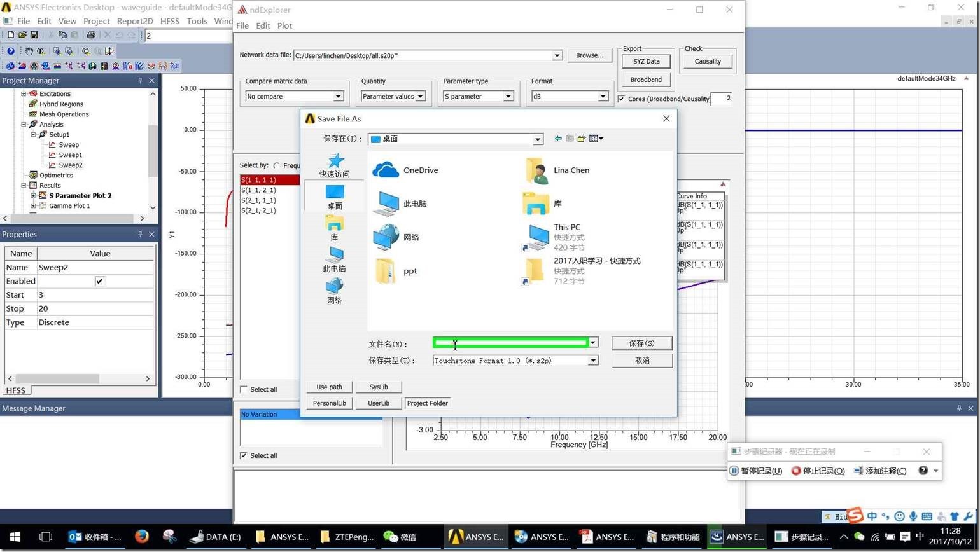Select the Pan hand tool

[x=29, y=51]
